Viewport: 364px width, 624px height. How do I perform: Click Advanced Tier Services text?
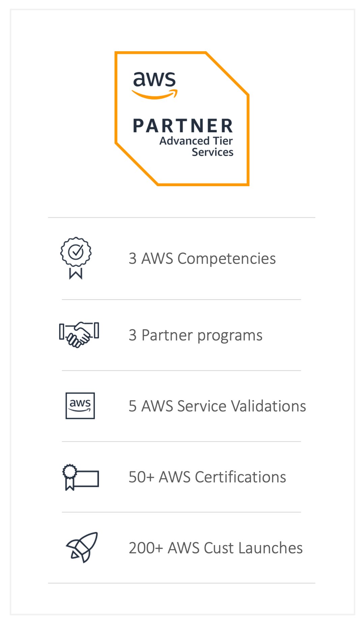click(x=196, y=146)
